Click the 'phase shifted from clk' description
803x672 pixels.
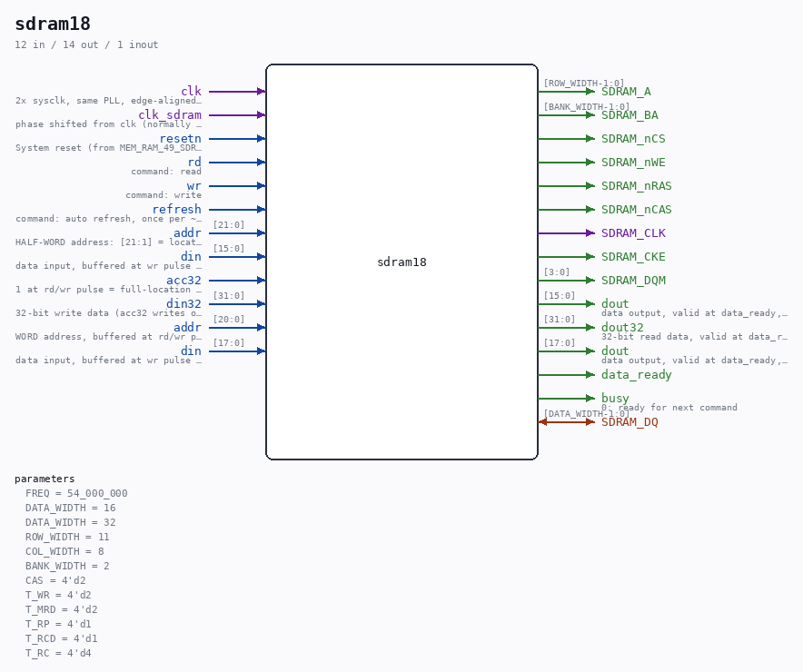[x=109, y=124]
